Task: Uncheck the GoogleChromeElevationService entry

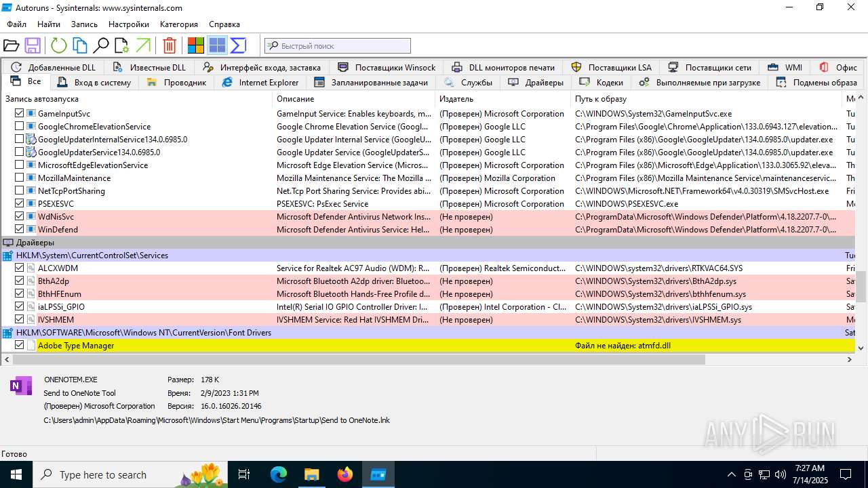Action: (x=19, y=126)
